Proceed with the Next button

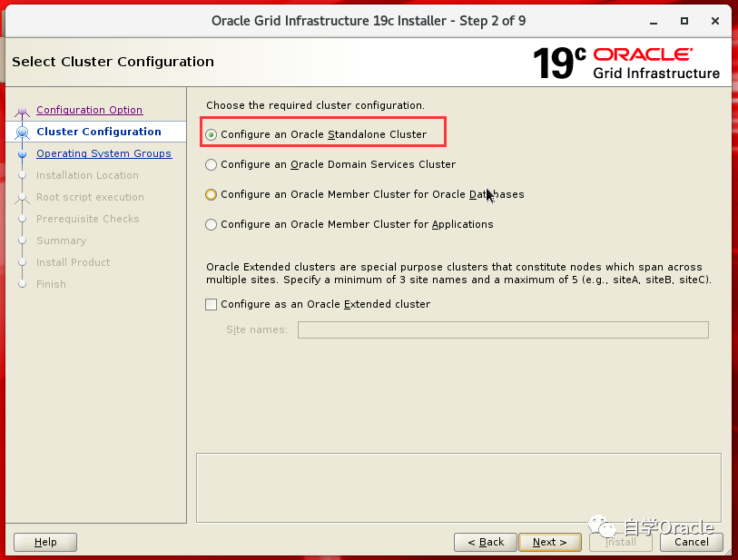click(550, 542)
